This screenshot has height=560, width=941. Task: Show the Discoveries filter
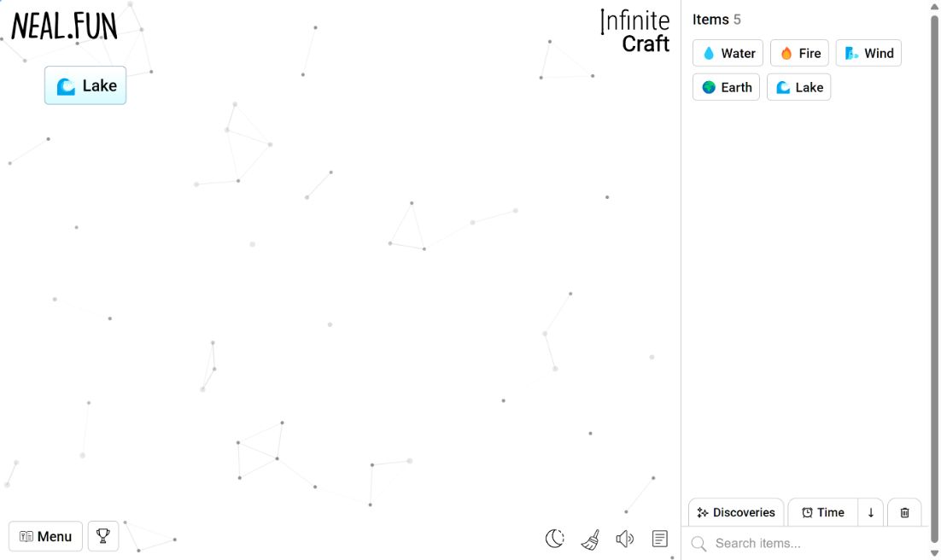click(736, 512)
